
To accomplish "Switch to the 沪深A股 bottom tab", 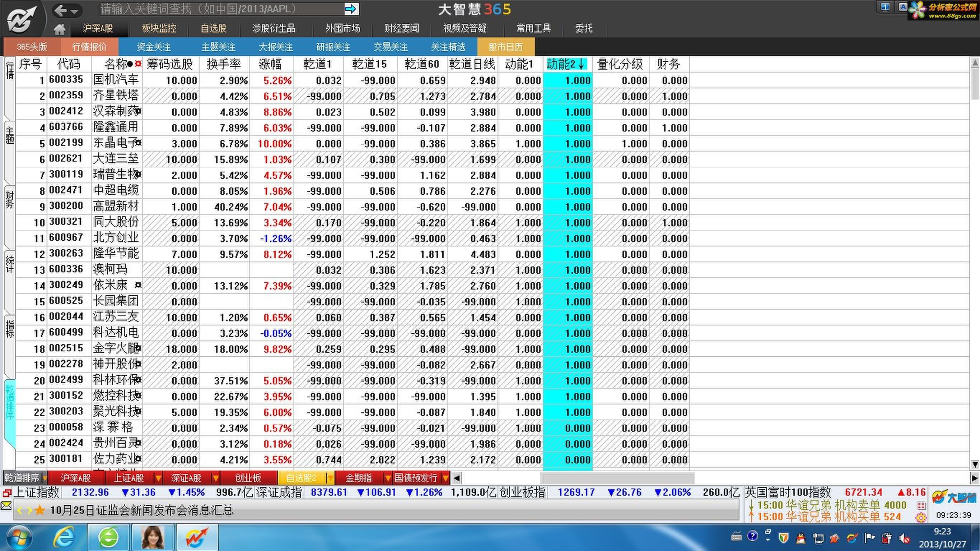I will click(x=76, y=478).
